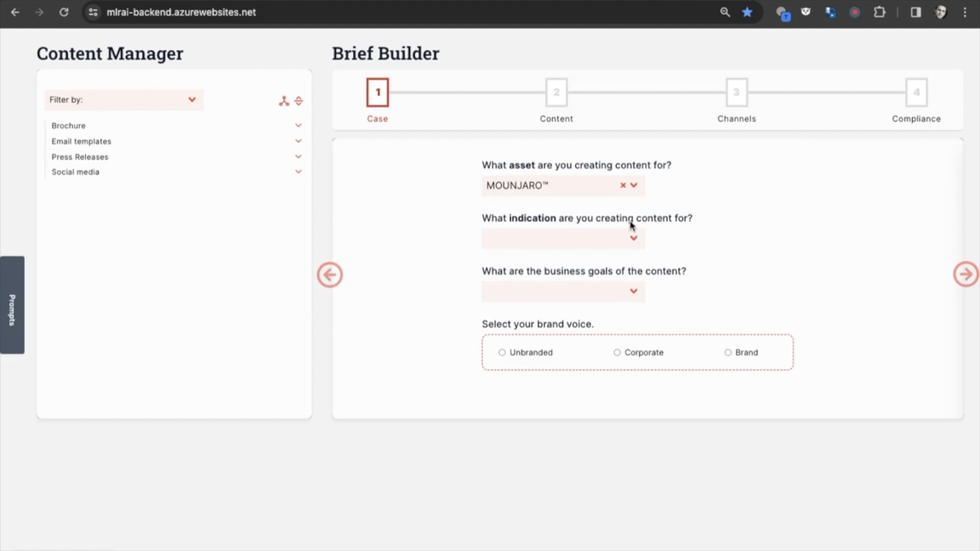The height and width of the screenshot is (551, 980).
Task: Click the collapse/expand all icon beside Filter
Action: point(298,101)
